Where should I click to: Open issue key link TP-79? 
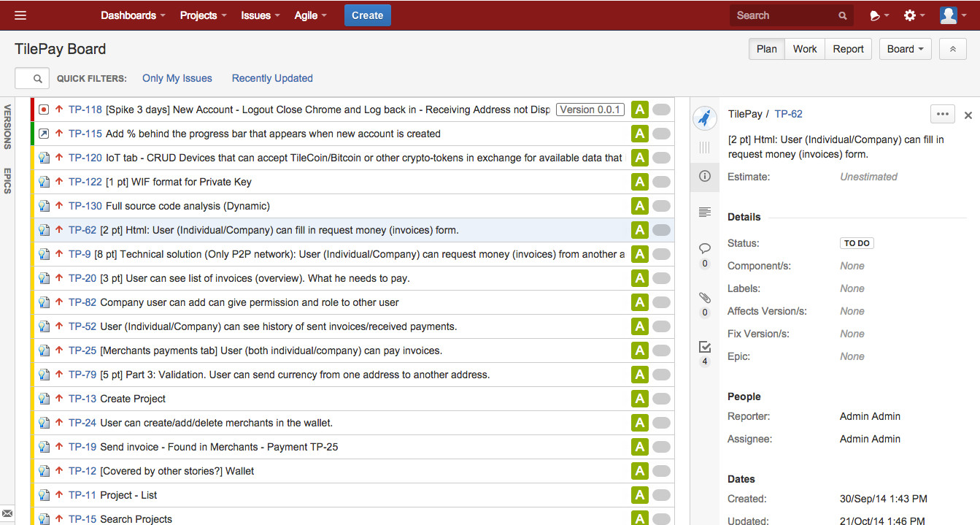(82, 375)
